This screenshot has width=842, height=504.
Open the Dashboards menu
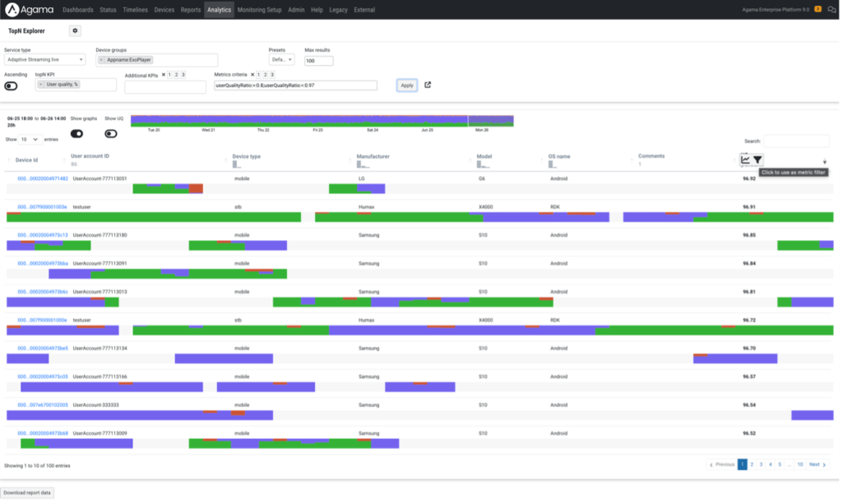pyautogui.click(x=77, y=10)
